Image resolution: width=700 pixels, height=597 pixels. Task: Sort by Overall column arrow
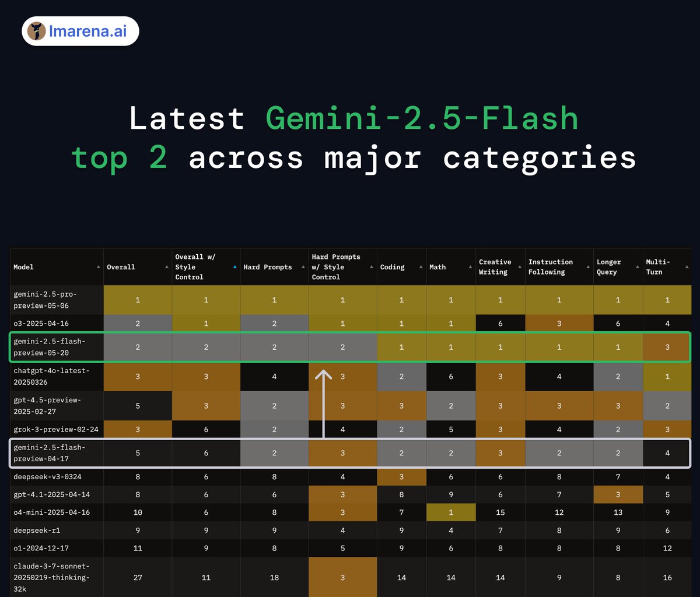166,267
